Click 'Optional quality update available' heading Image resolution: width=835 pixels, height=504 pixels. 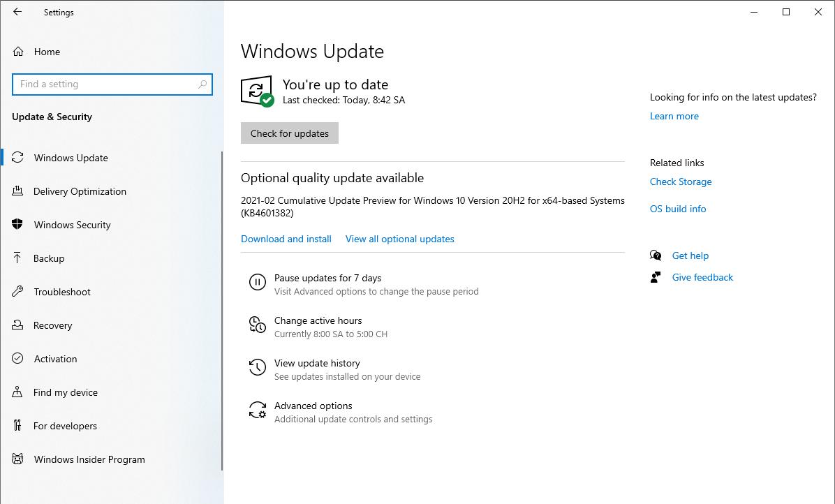click(x=332, y=178)
